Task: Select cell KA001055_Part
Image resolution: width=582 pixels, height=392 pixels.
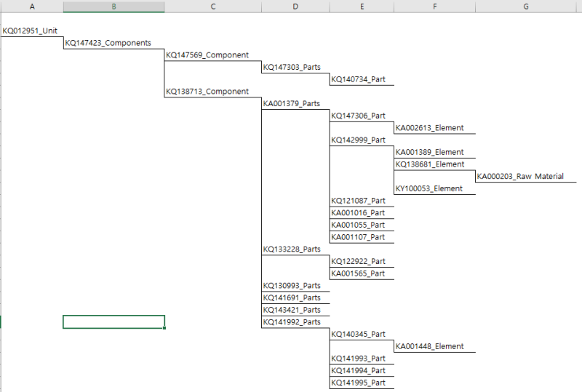Action: (362, 225)
